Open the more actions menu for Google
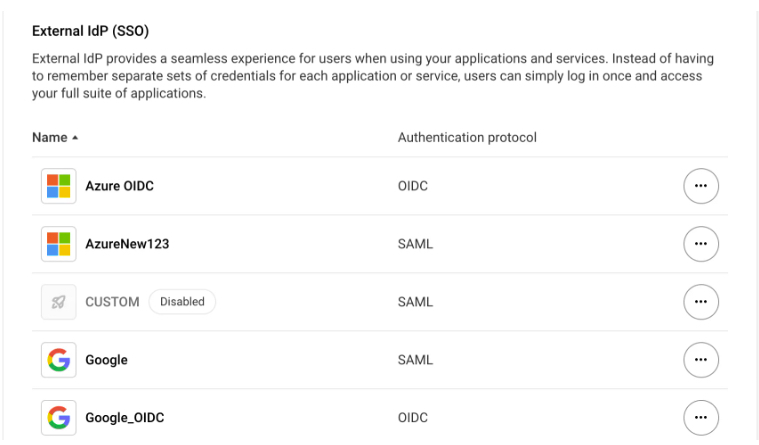 pyautogui.click(x=700, y=360)
